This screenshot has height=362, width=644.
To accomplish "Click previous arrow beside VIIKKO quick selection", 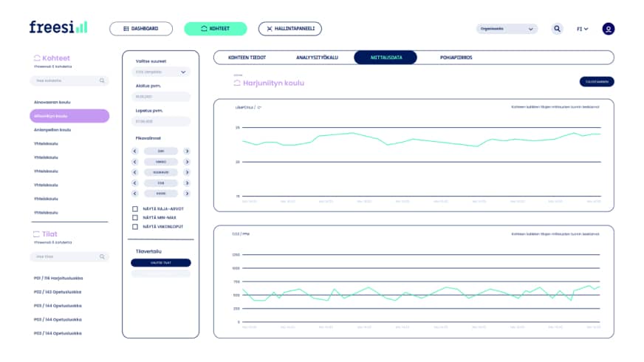I will pyautogui.click(x=134, y=162).
